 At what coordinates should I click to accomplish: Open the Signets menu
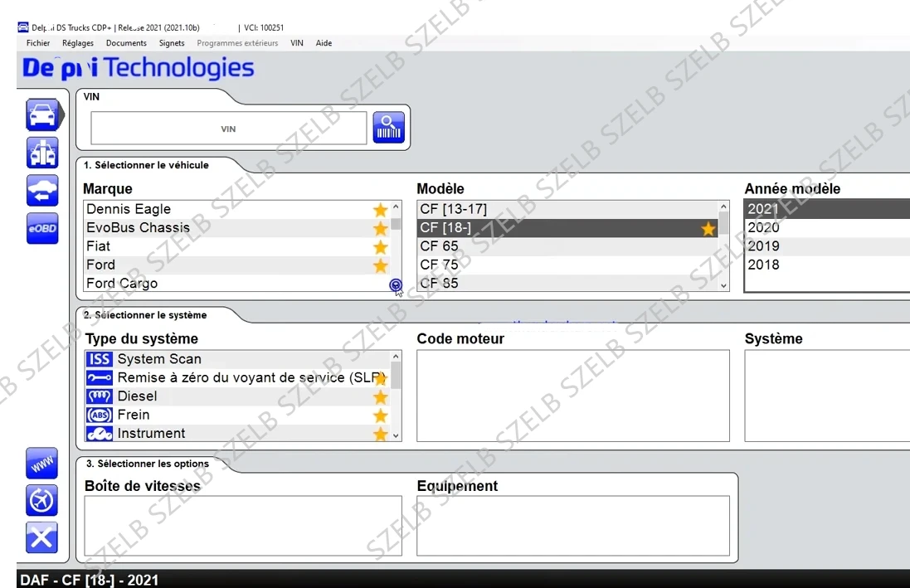(172, 43)
